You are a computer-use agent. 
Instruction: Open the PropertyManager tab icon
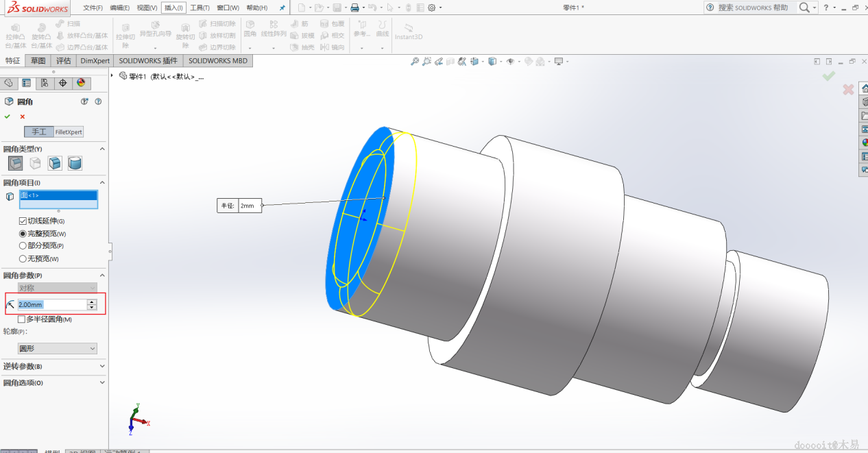tap(26, 83)
